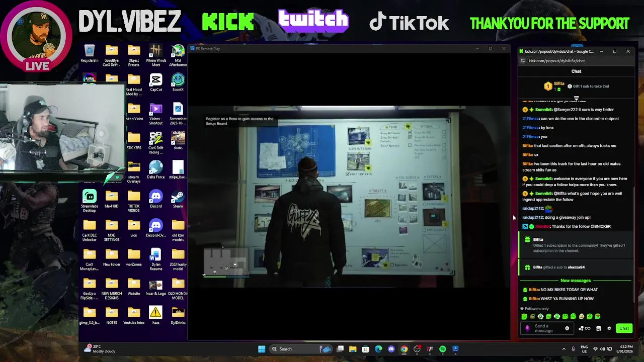Open the warZonee folder

[x=134, y=258]
